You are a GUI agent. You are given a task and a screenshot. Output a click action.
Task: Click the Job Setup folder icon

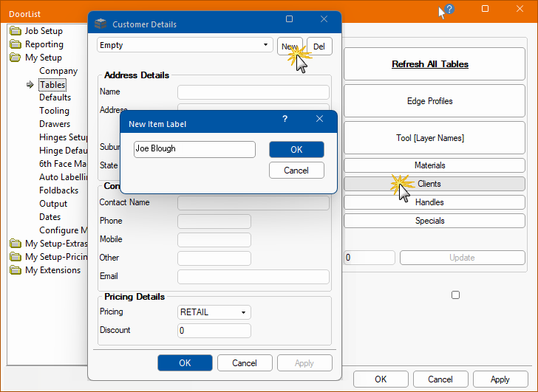pos(16,31)
